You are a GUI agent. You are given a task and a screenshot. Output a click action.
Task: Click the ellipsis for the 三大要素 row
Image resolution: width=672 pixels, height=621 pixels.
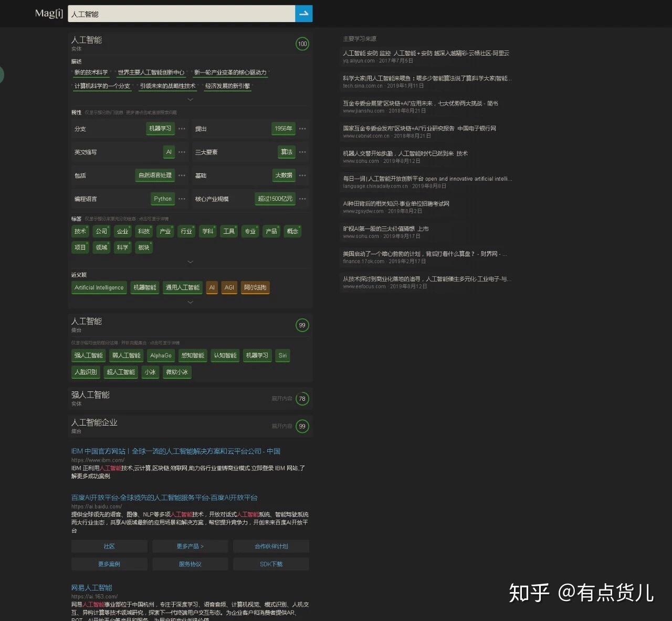pyautogui.click(x=302, y=152)
